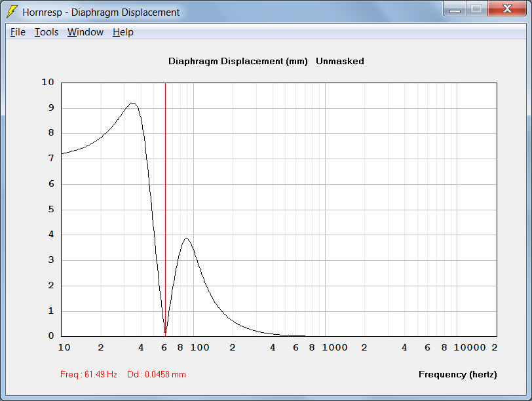Click the curve peak near 9 mm
Viewport: 532px width, 401px height.
[x=132, y=103]
